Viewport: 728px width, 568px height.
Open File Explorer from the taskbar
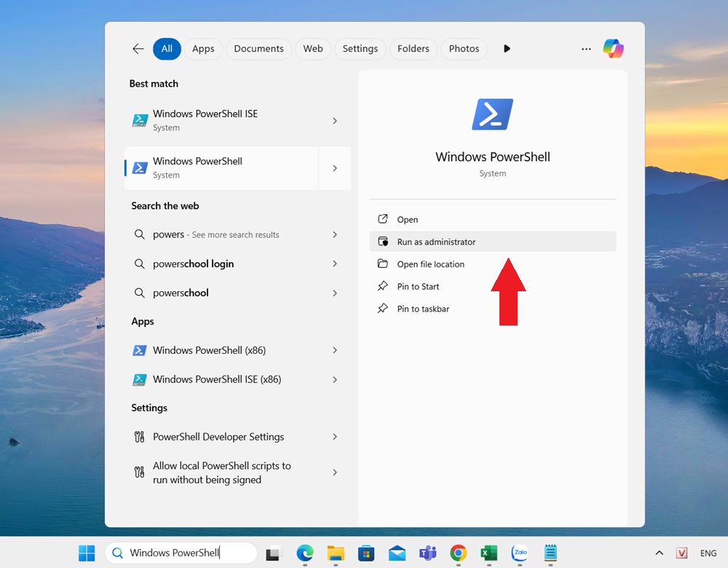tap(335, 553)
